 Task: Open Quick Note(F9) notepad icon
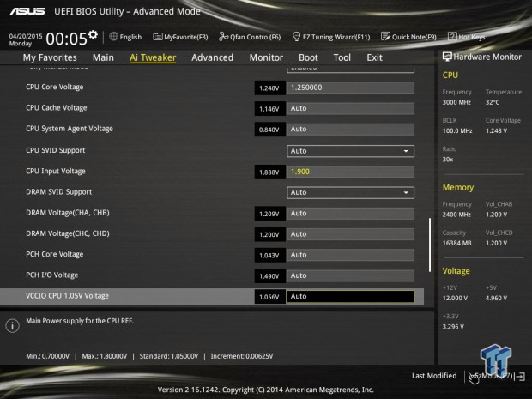385,37
